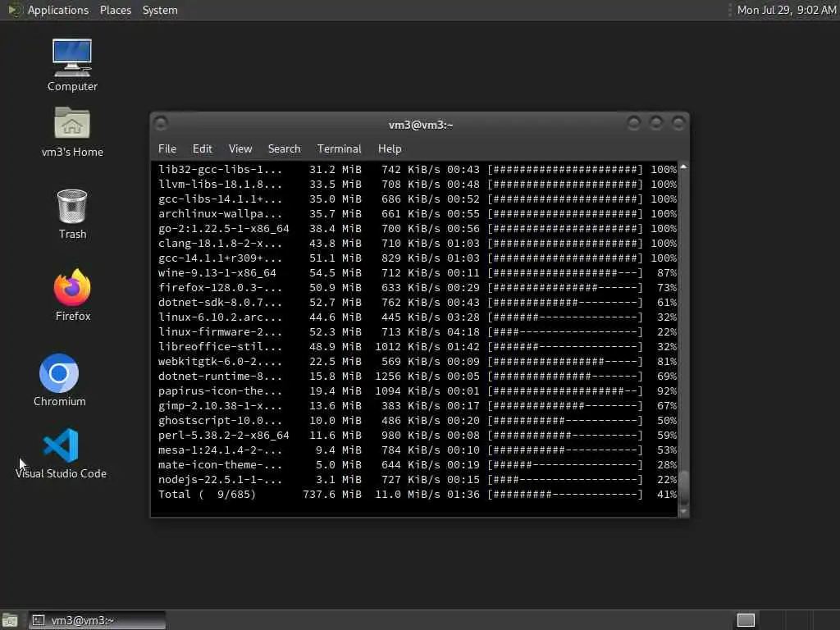Open the Applications menu

(x=58, y=10)
